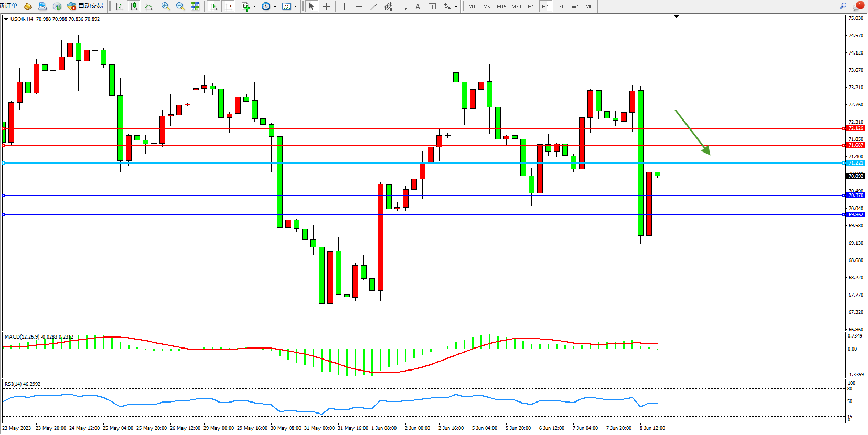Switch chart to Candlesticks mode
This screenshot has width=868, height=435.
tap(134, 6)
